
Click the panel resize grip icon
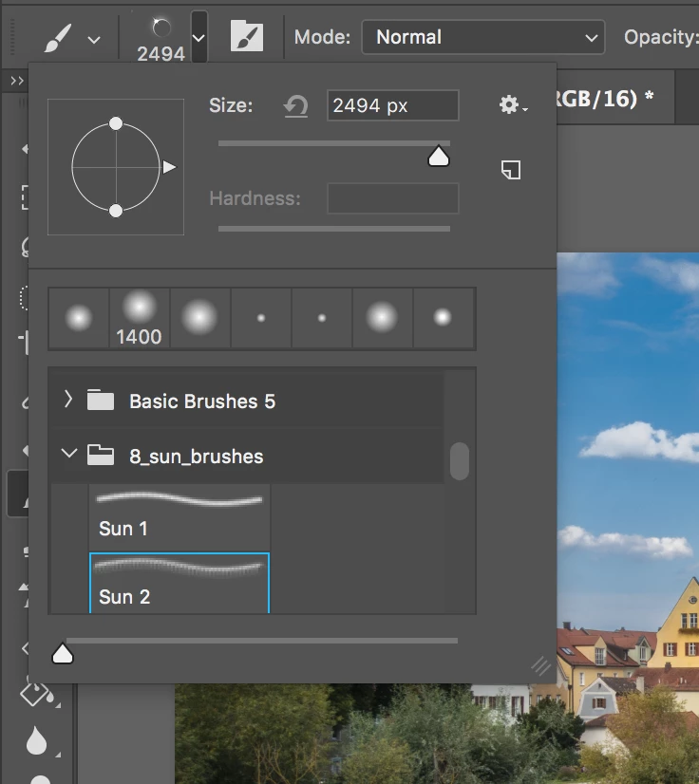(x=541, y=666)
